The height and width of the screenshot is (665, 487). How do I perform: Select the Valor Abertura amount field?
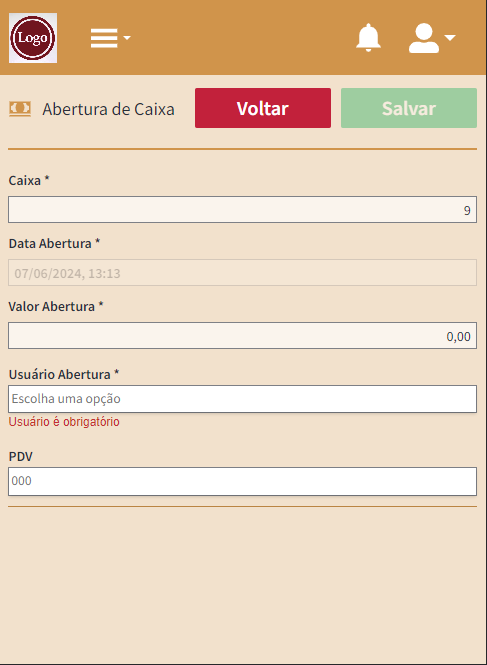(243, 335)
